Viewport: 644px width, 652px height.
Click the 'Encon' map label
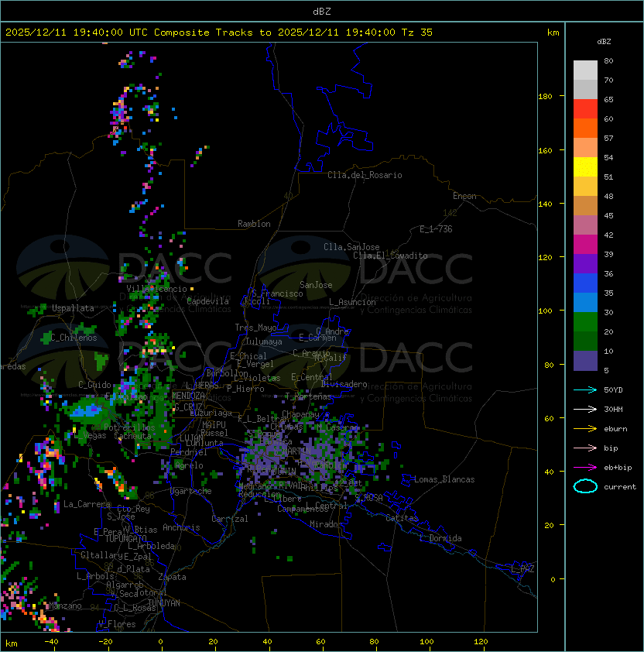(464, 196)
